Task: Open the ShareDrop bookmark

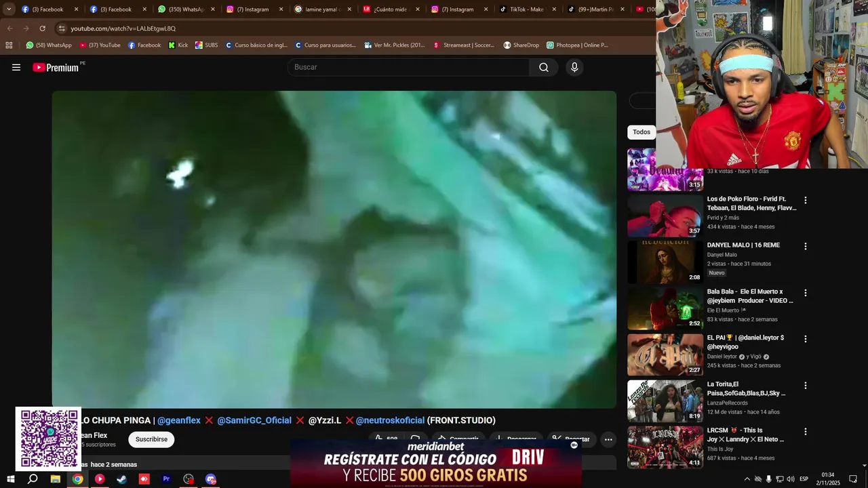Action: click(x=521, y=45)
